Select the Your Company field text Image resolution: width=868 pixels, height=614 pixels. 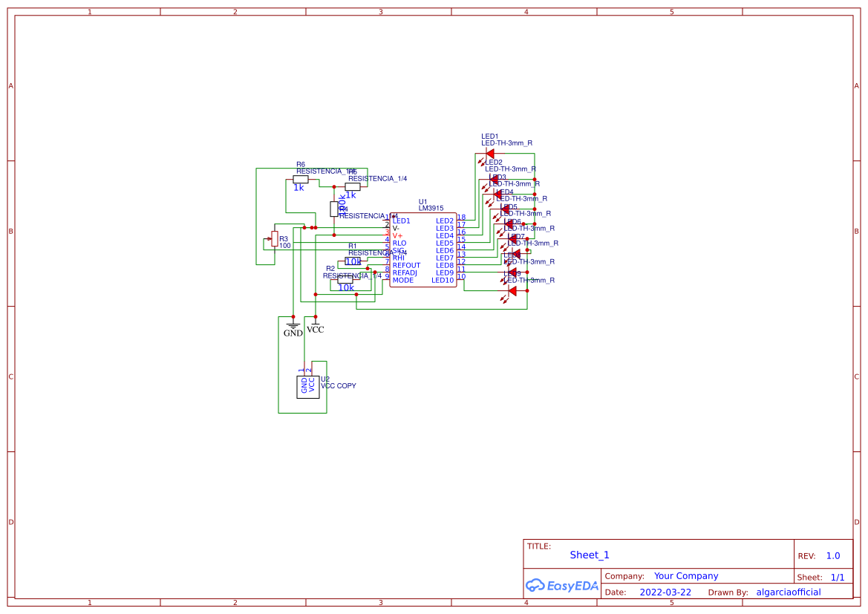click(x=685, y=575)
